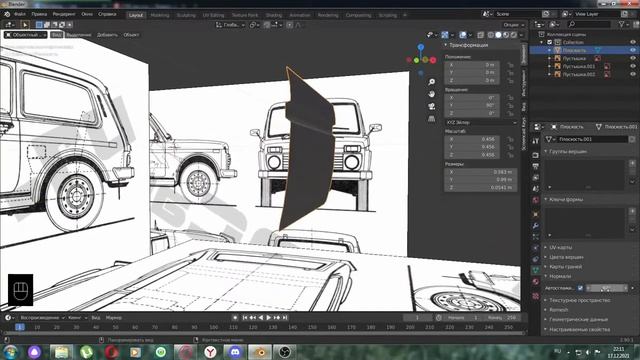640x360 pixels.
Task: Add a vertex group with plus button
Action: [x=632, y=163]
